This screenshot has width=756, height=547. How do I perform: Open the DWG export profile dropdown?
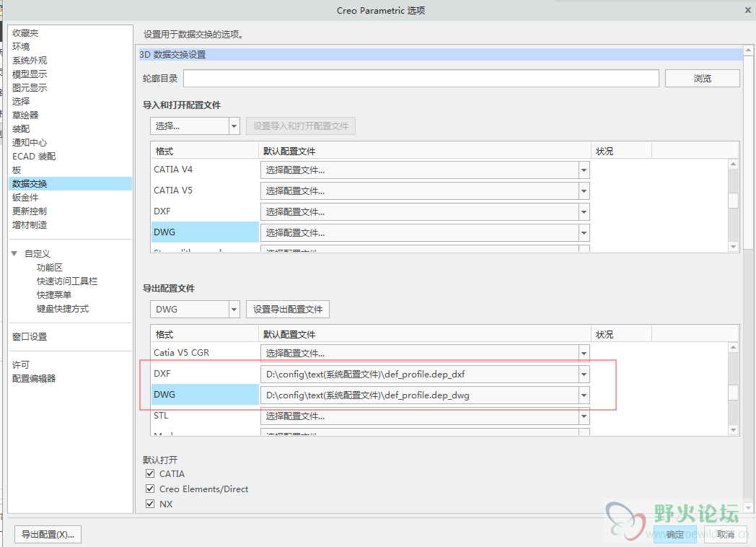[x=584, y=395]
